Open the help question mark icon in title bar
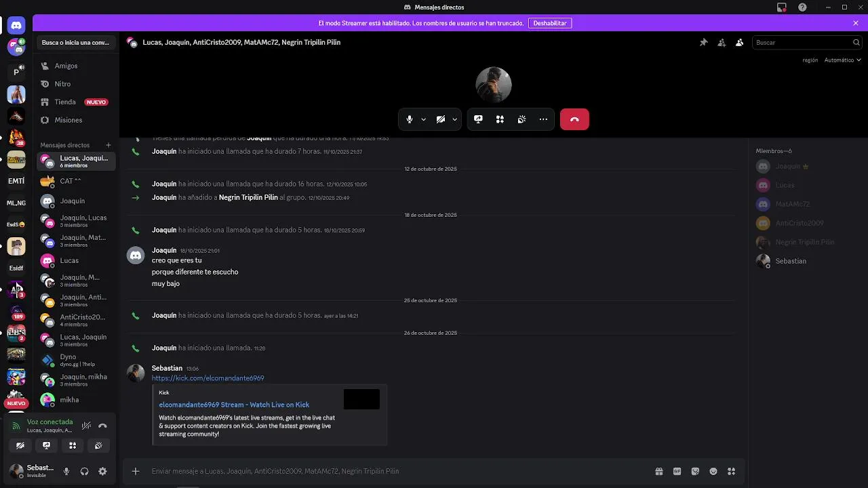Screen dimensions: 868x488 (x=803, y=7)
